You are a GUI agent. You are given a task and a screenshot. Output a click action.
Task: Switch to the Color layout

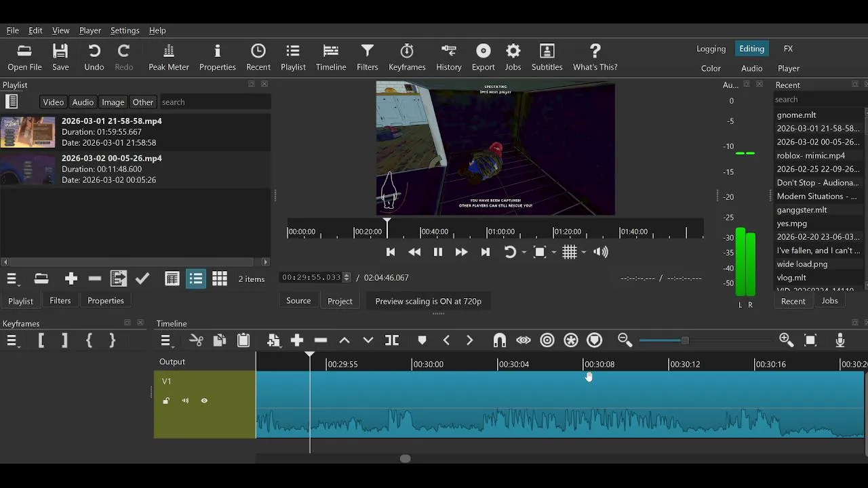pyautogui.click(x=711, y=68)
